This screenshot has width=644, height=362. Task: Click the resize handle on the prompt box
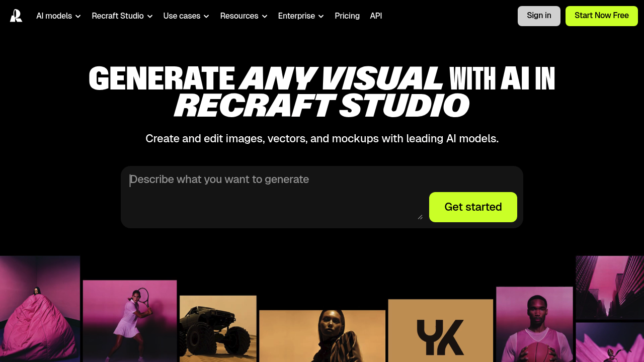420,216
